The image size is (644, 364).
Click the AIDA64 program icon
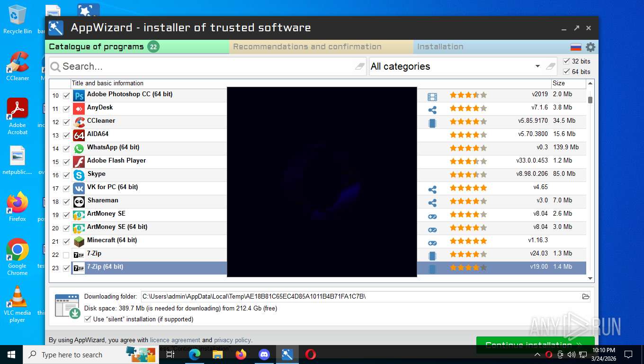tap(79, 136)
